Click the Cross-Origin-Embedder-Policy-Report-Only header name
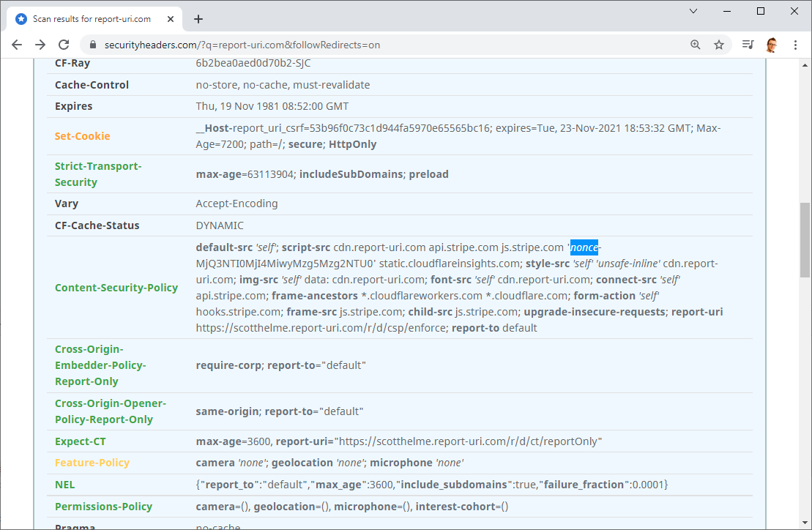The image size is (812, 530). pos(100,365)
